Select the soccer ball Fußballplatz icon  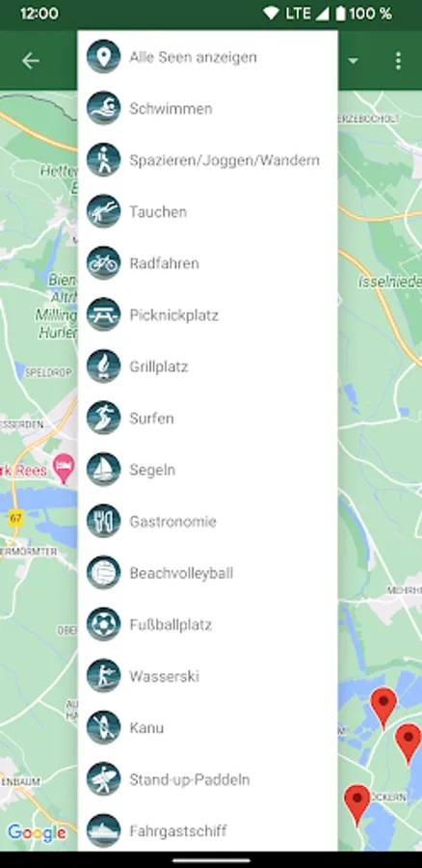(x=103, y=624)
